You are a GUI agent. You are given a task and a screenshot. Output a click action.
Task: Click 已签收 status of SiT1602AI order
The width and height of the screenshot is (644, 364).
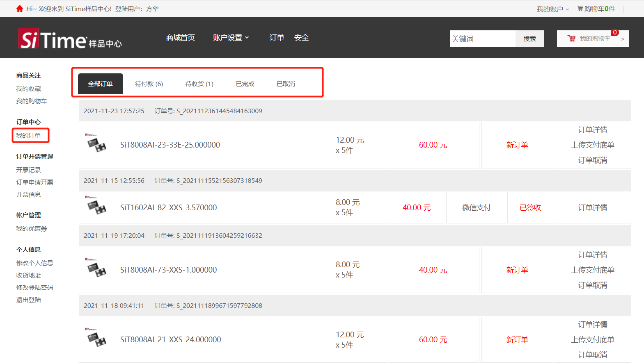(x=530, y=208)
